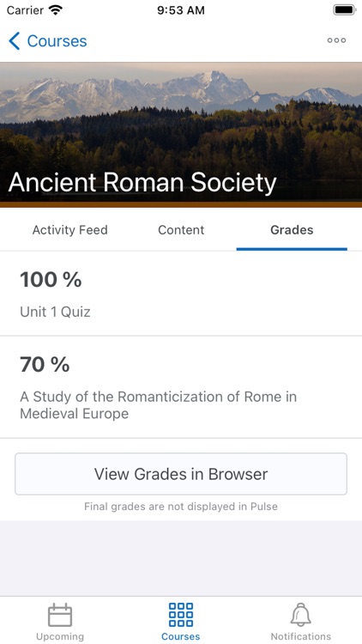
Task: Tap the Ancient Roman Society course title
Action: (x=142, y=182)
